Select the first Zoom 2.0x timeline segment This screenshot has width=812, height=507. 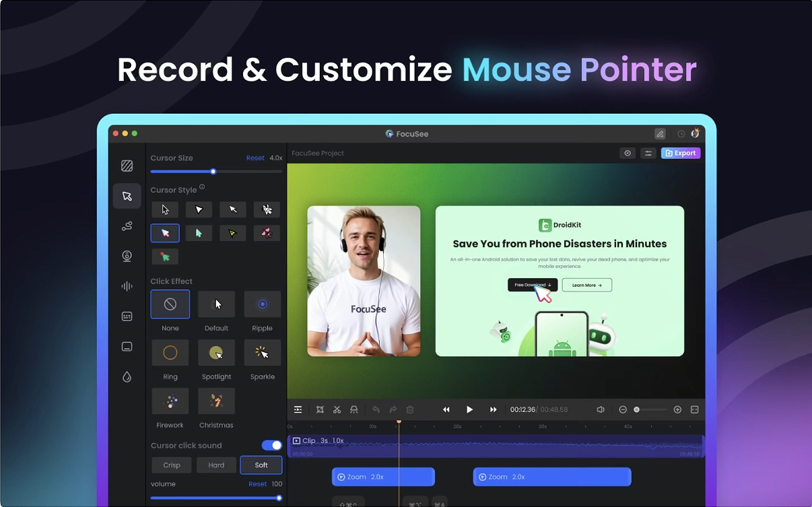(x=383, y=477)
